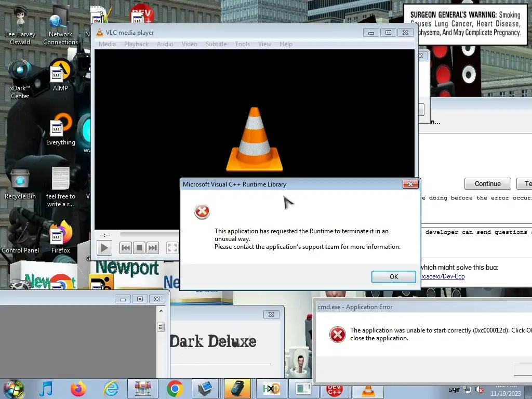Viewport: 532px width, 399px height.
Task: Open the VLC Video menu
Action: pos(189,44)
